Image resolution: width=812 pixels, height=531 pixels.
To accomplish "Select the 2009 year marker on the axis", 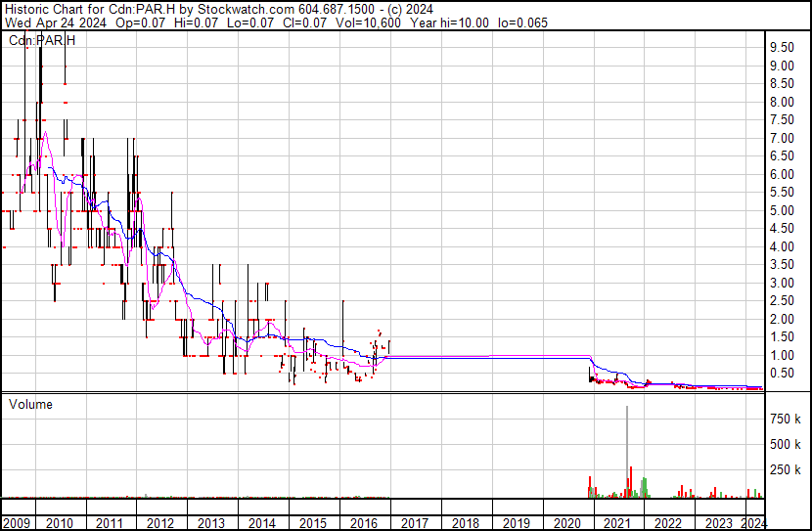I will click(18, 521).
